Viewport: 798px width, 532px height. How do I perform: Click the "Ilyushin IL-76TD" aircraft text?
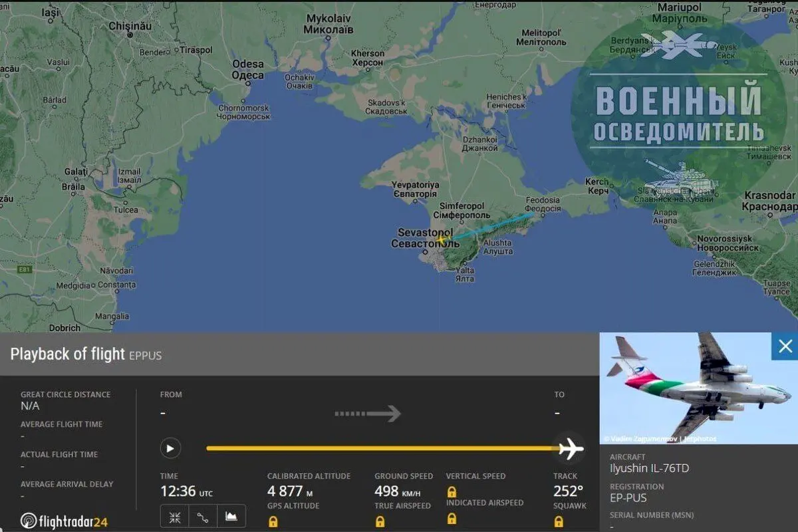pos(650,468)
